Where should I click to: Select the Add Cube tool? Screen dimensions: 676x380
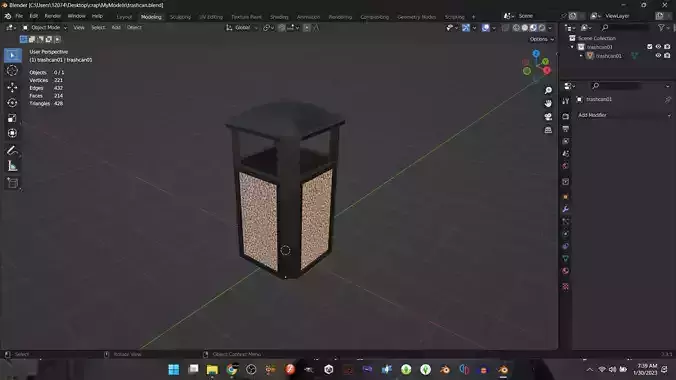point(13,183)
